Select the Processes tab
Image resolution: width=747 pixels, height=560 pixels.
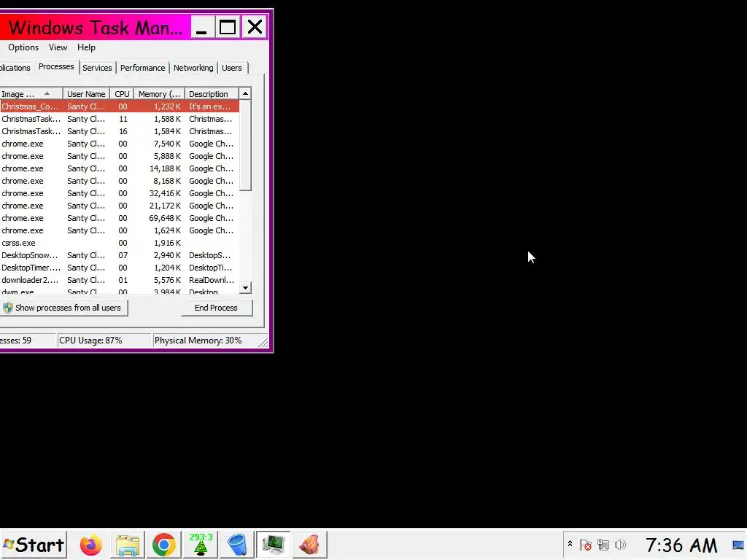click(x=56, y=66)
